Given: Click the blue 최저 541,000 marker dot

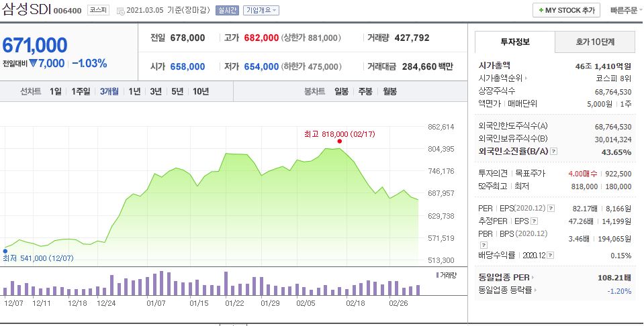Looking at the screenshot, I should (x=5, y=251).
